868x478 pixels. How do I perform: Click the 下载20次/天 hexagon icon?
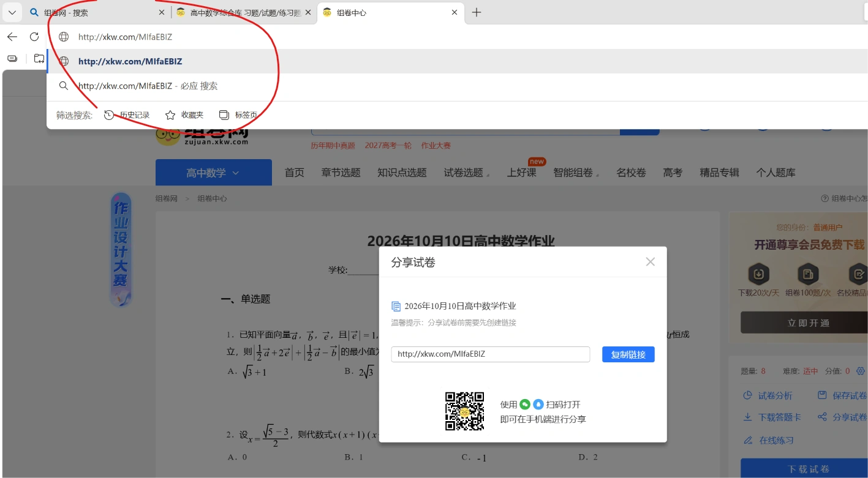(758, 274)
